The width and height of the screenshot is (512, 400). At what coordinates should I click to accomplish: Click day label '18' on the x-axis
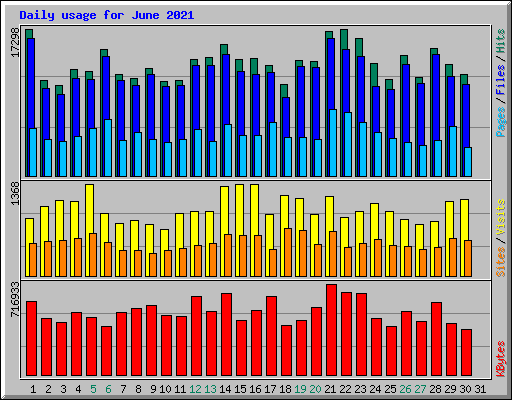tap(285, 389)
